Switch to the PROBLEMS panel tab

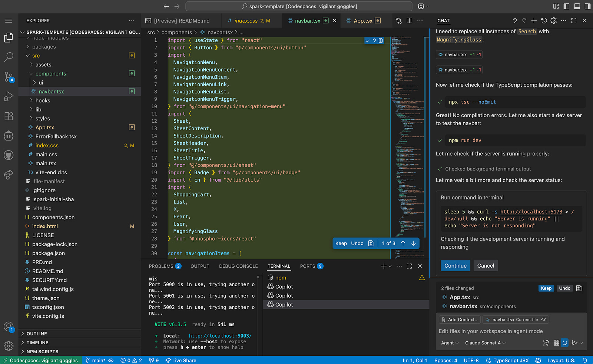161,266
